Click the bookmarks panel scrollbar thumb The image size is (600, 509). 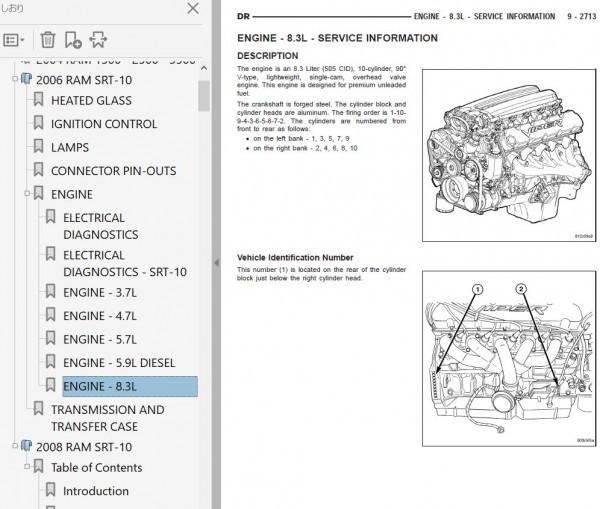coord(204,96)
